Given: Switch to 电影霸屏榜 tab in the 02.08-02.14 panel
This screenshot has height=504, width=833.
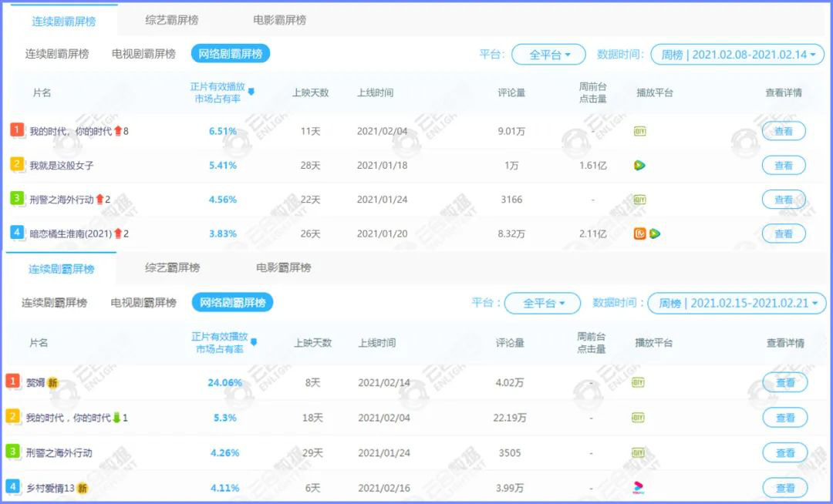Looking at the screenshot, I should (279, 20).
